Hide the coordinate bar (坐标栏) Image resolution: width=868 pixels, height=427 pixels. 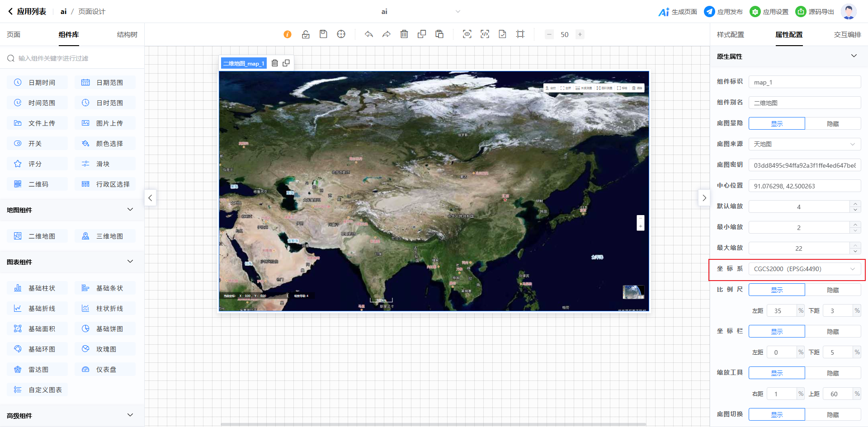[832, 331]
